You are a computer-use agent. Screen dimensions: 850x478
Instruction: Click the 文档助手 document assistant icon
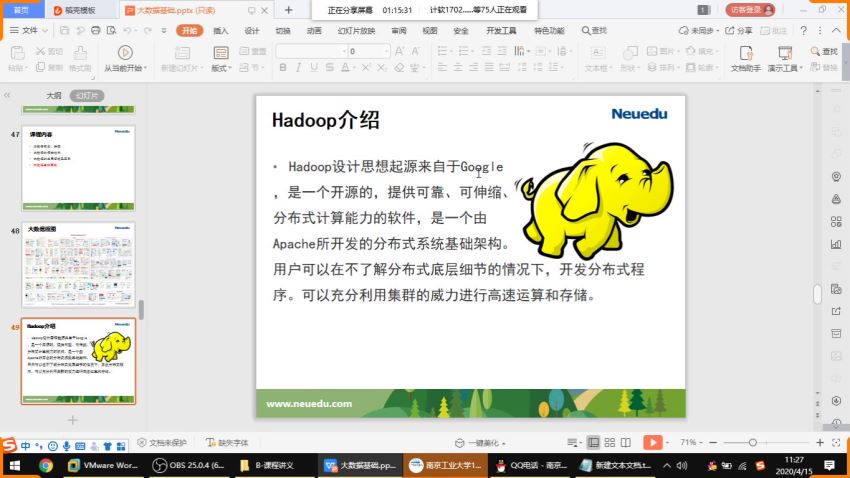746,53
